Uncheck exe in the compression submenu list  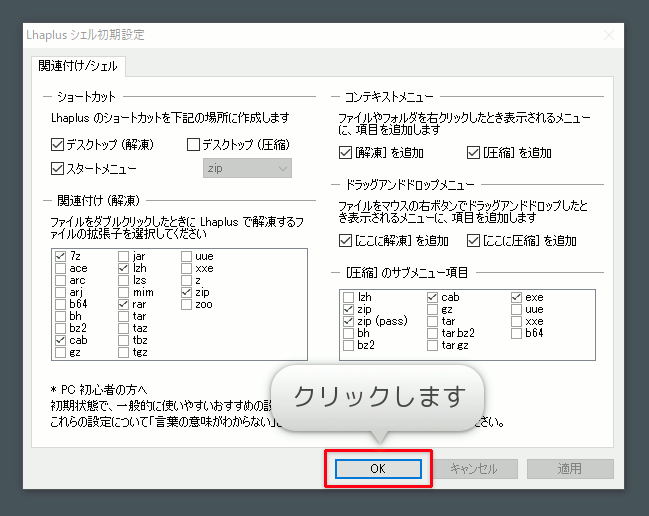pos(516,297)
